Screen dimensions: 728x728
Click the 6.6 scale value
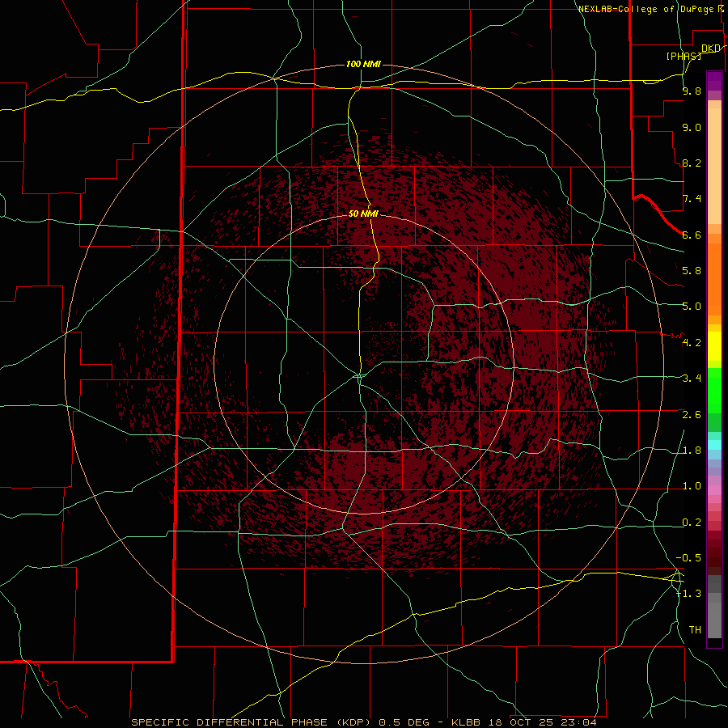pos(692,235)
